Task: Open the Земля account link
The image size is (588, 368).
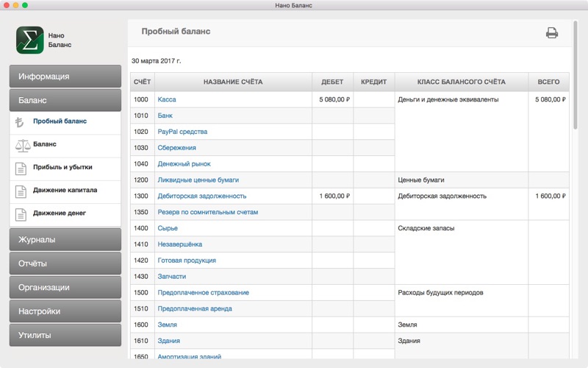Action: [168, 325]
